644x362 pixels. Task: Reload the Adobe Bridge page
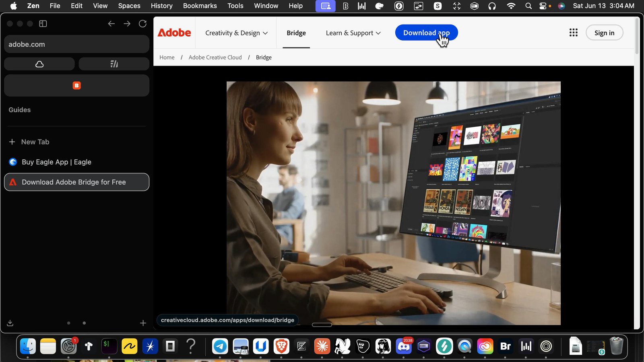coord(142,24)
